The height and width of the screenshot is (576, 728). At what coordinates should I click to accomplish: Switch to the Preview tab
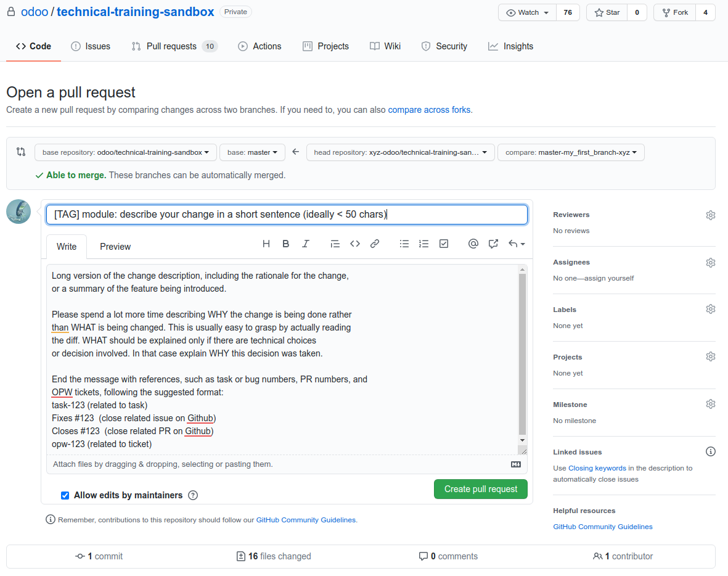pos(115,247)
